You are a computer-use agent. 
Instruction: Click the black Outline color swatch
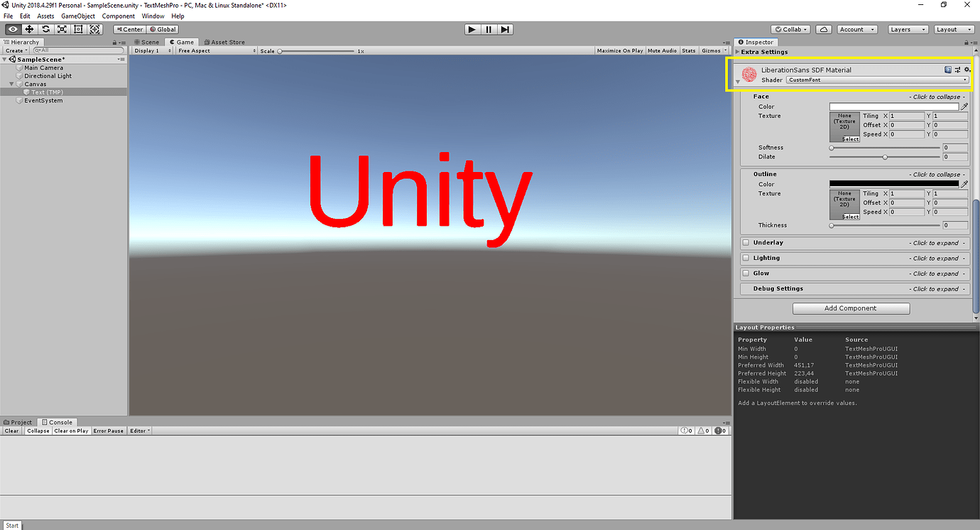coord(894,184)
